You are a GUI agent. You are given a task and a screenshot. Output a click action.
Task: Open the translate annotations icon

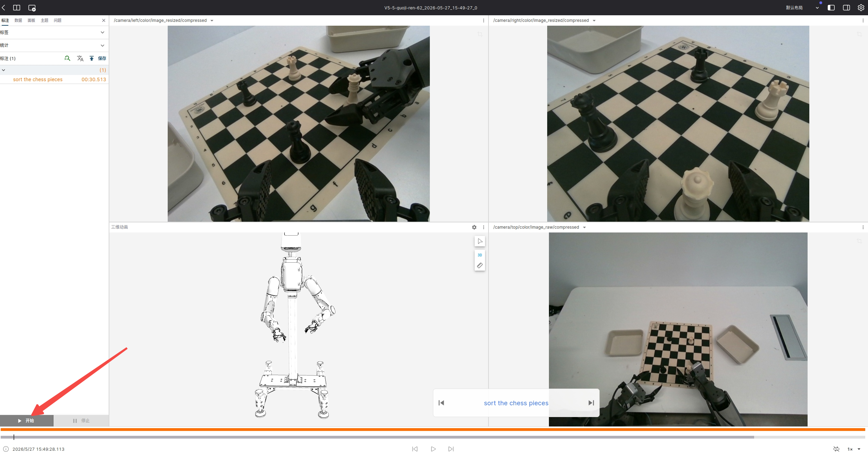click(80, 58)
